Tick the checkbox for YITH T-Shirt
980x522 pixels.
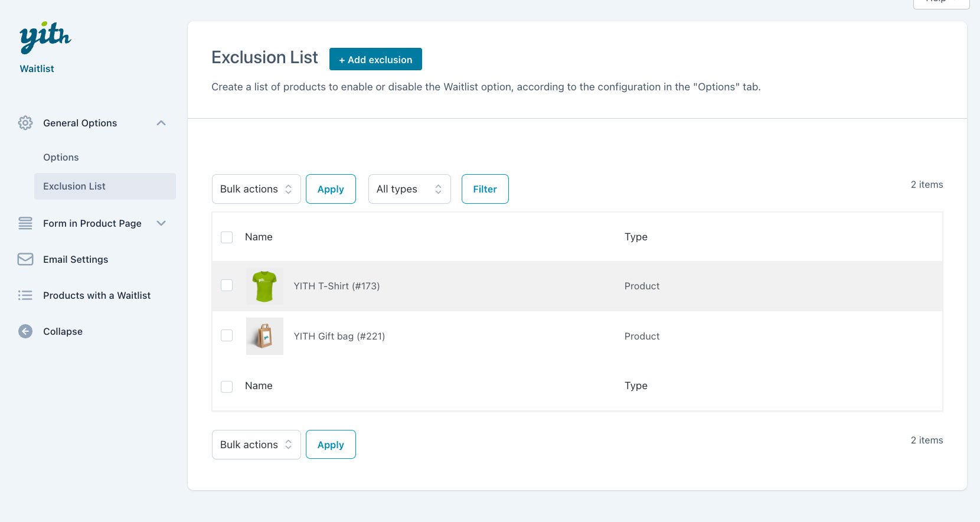coord(227,285)
